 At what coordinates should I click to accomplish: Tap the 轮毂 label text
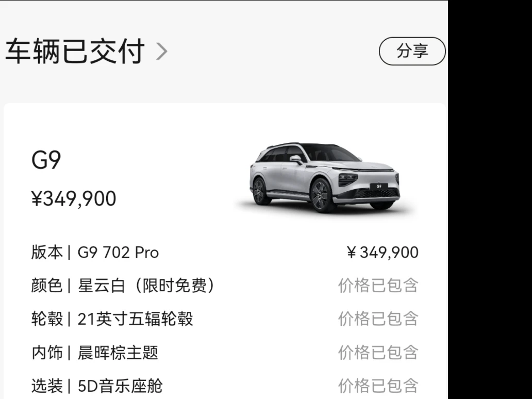(x=47, y=319)
